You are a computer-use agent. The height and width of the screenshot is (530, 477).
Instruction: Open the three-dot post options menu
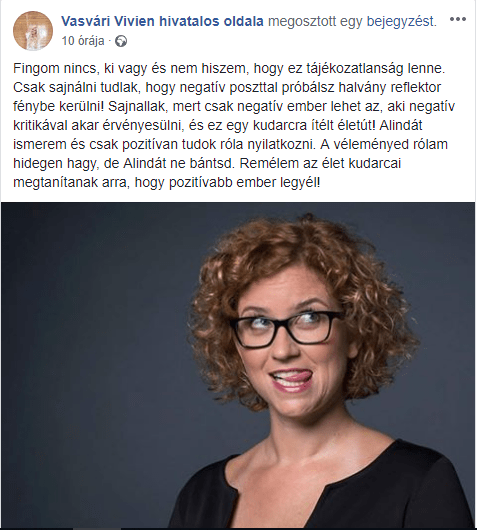click(458, 20)
